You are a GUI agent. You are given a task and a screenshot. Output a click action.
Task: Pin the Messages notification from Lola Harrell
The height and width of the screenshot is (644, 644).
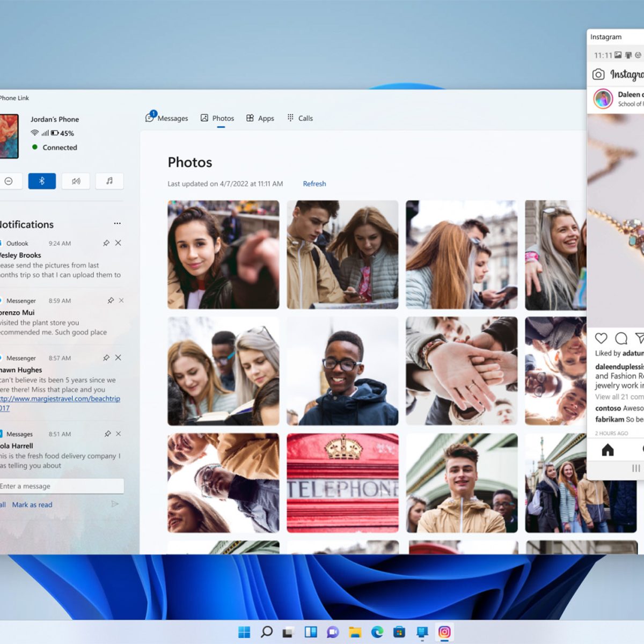107,434
